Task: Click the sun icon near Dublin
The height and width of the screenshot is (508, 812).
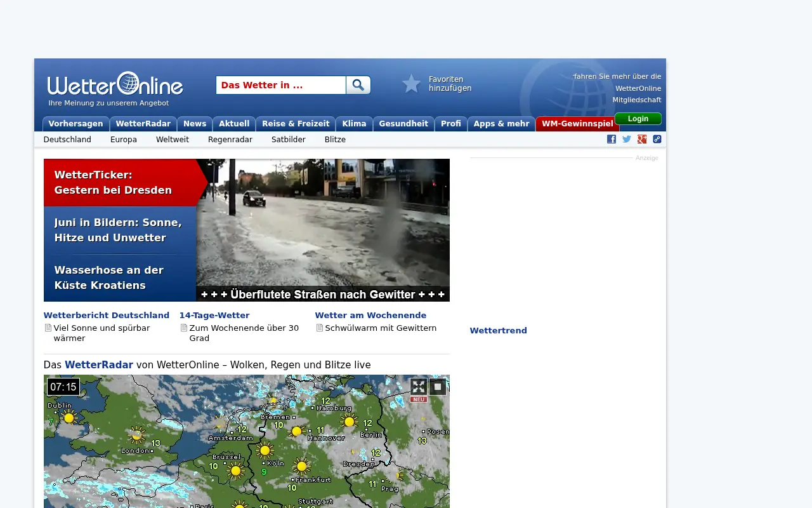Action: (69, 417)
